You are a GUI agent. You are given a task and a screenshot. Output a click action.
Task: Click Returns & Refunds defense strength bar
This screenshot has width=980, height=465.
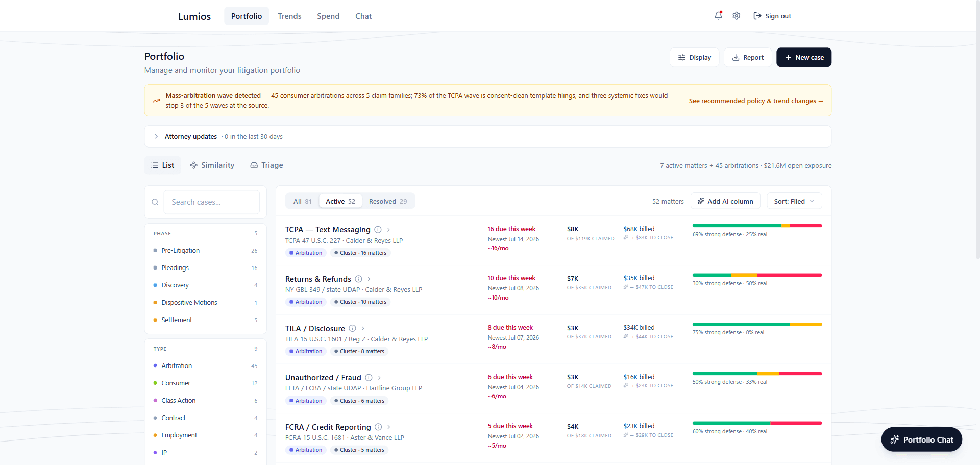[x=757, y=275]
